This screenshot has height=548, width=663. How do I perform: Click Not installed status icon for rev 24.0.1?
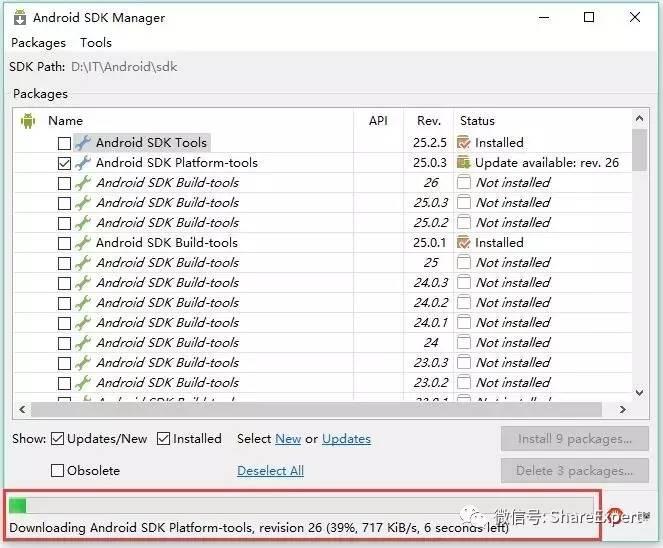(x=464, y=323)
